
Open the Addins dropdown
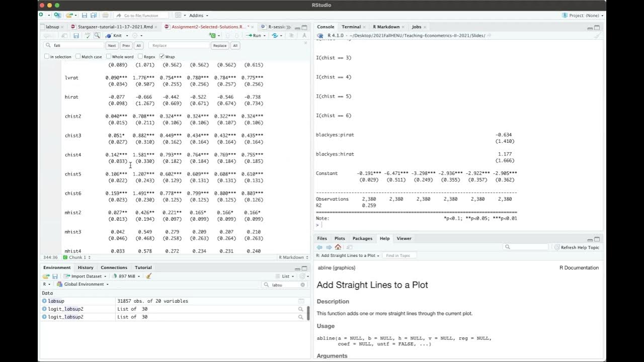point(199,16)
